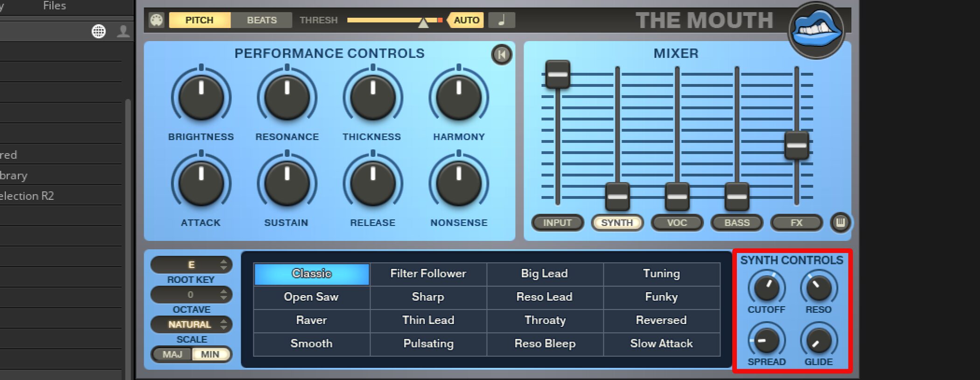
Task: Click the Bass fader handle
Action: tap(737, 197)
